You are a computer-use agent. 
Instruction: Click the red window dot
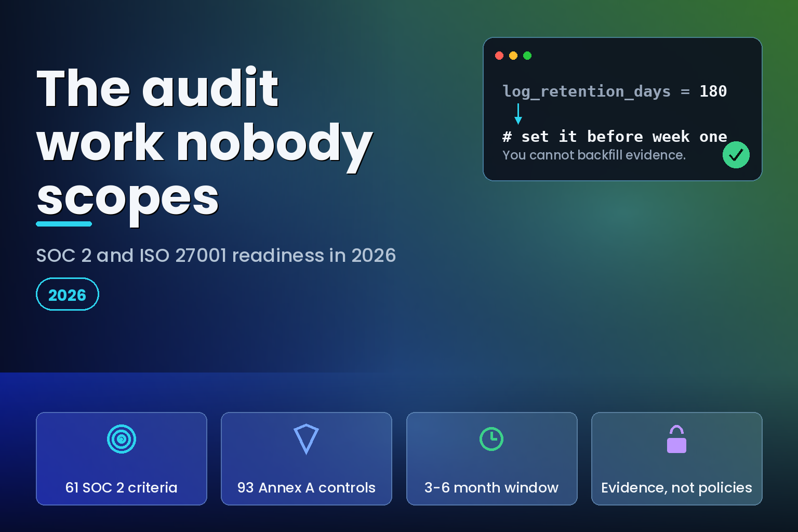(499, 56)
